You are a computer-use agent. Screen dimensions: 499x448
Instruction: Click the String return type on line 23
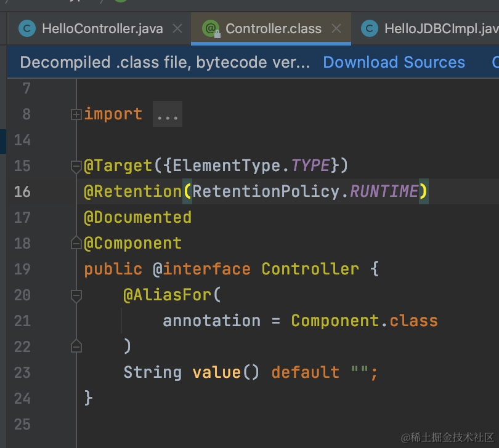152,373
